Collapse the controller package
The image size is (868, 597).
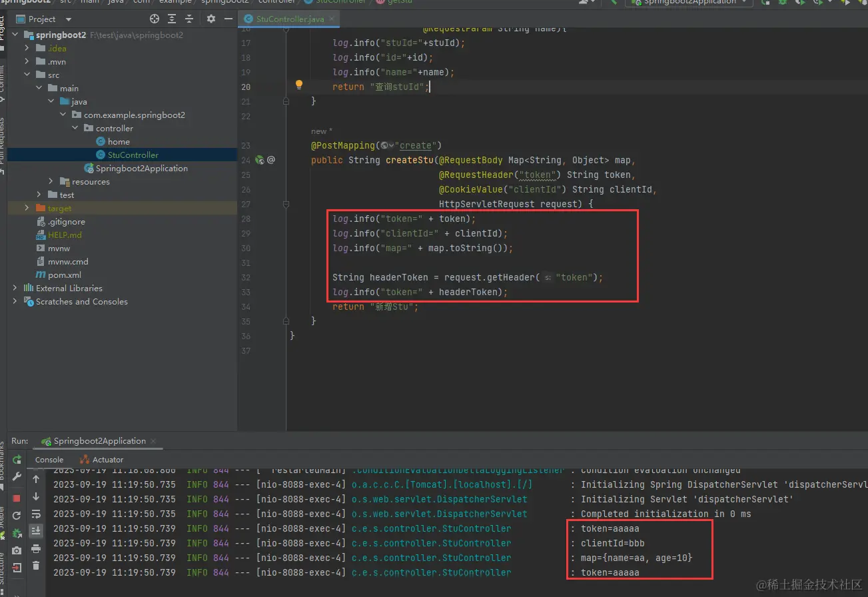(75, 128)
